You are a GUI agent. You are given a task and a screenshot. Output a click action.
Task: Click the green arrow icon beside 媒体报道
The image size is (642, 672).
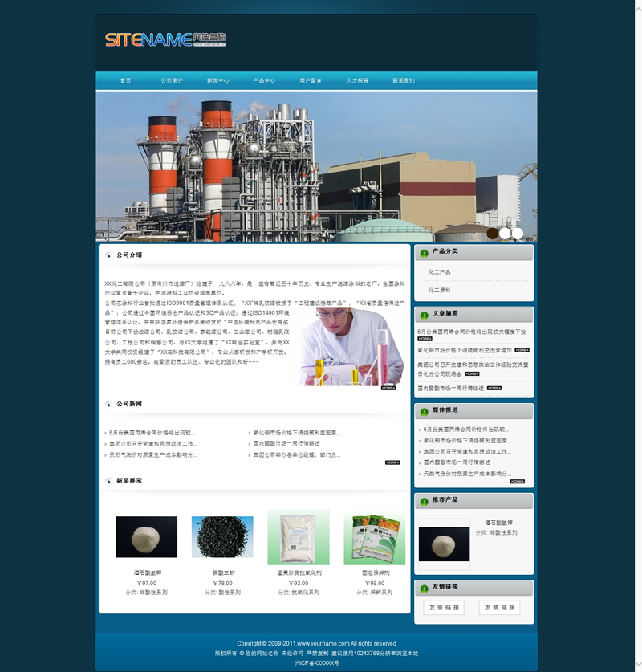tap(425, 411)
